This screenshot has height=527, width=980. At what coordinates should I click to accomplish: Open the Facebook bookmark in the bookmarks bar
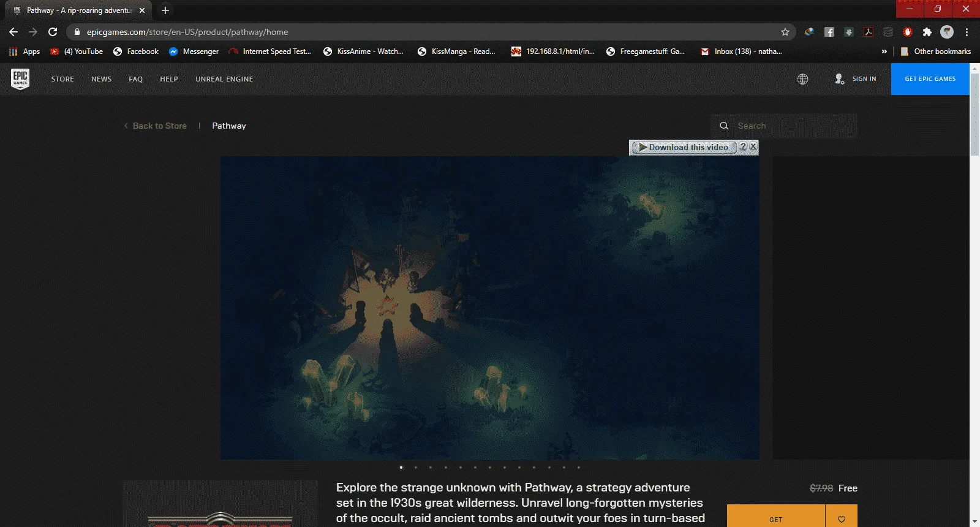tap(136, 51)
